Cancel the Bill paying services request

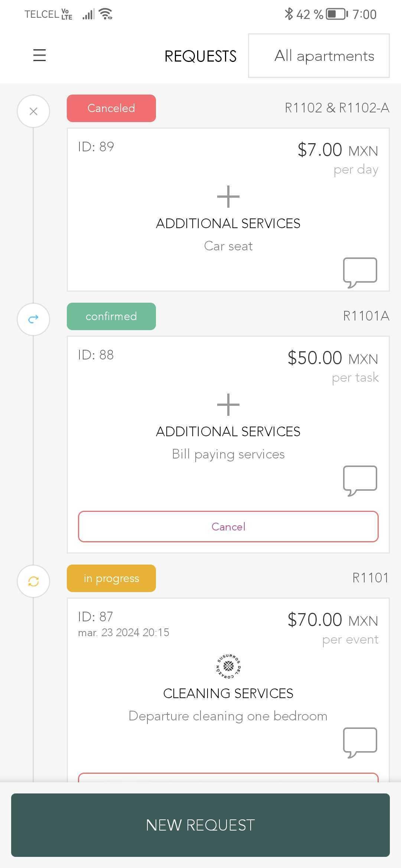228,526
